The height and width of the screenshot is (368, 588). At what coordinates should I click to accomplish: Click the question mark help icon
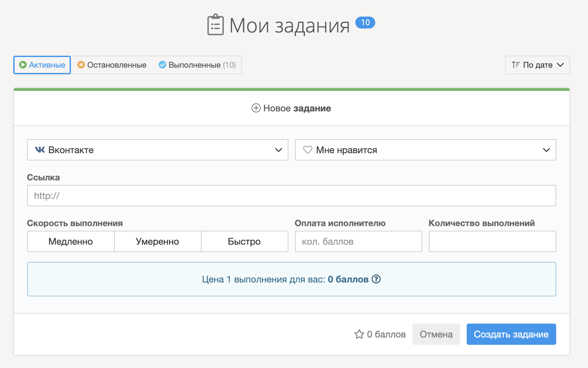point(376,279)
